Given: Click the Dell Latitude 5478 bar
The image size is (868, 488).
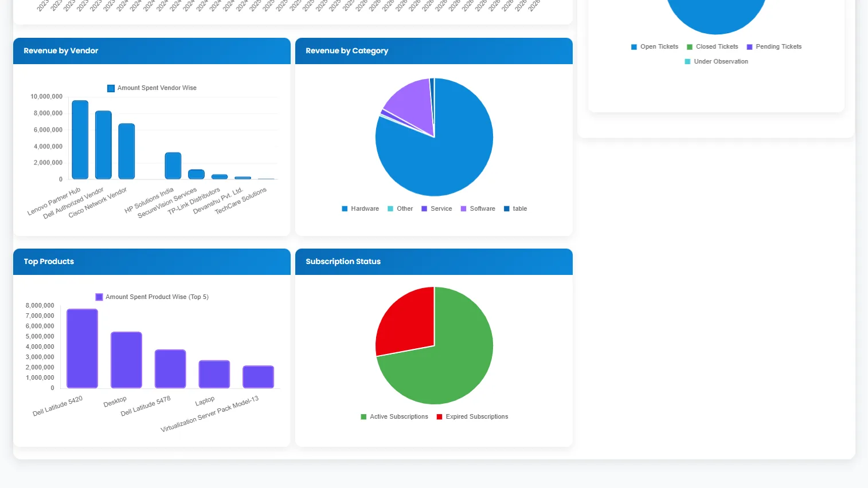Looking at the screenshot, I should [x=170, y=369].
